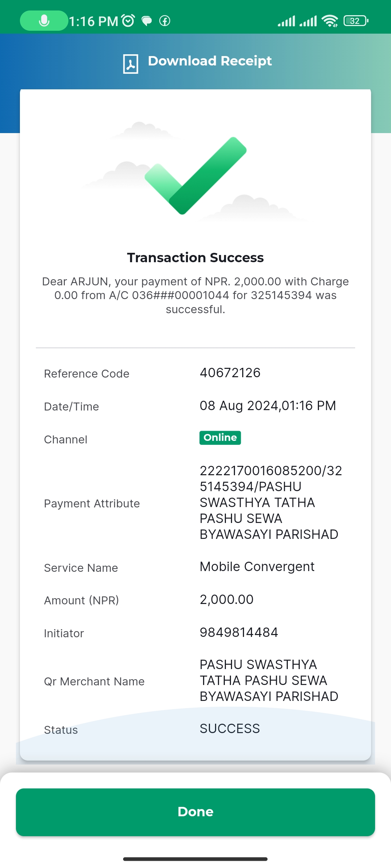Tap the date 08 Aug 2024 value
The image size is (391, 868).
point(239,406)
